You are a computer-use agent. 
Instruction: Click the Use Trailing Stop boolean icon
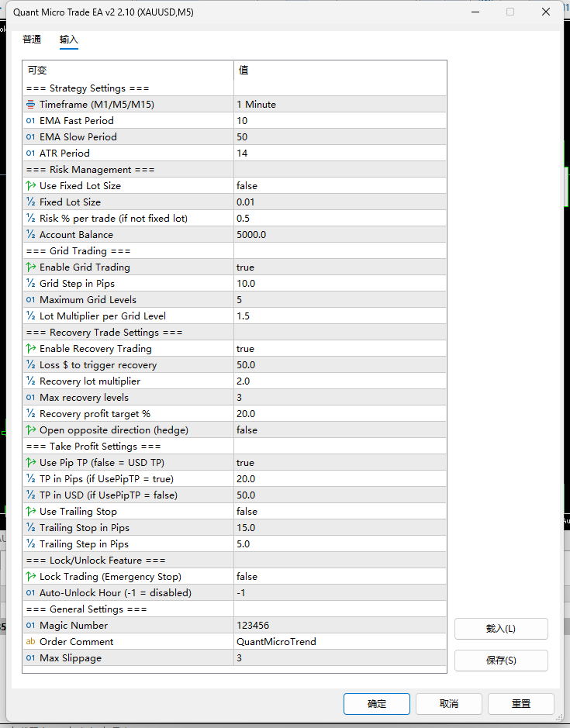pyautogui.click(x=31, y=511)
